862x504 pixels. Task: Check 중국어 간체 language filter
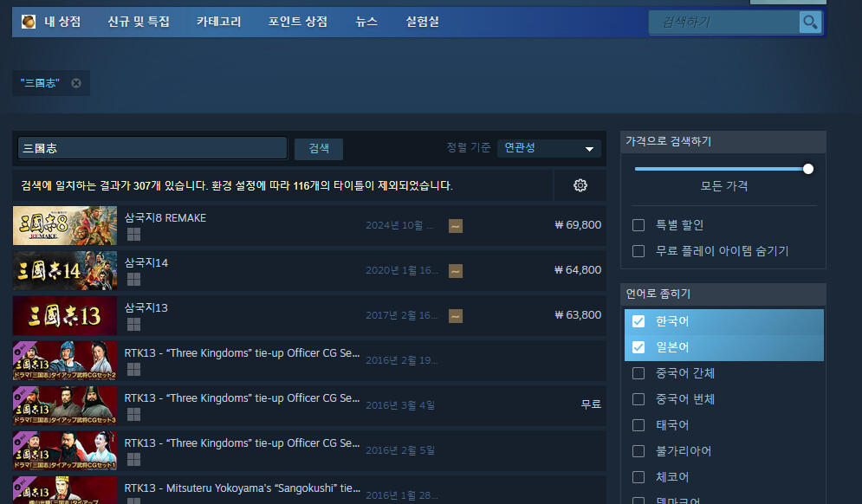(638, 373)
